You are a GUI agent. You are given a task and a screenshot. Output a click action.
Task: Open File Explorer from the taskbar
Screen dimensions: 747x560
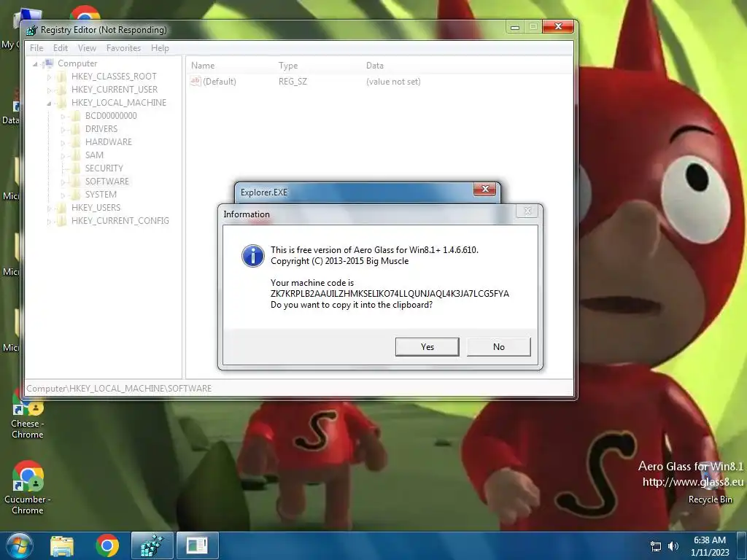pyautogui.click(x=62, y=545)
